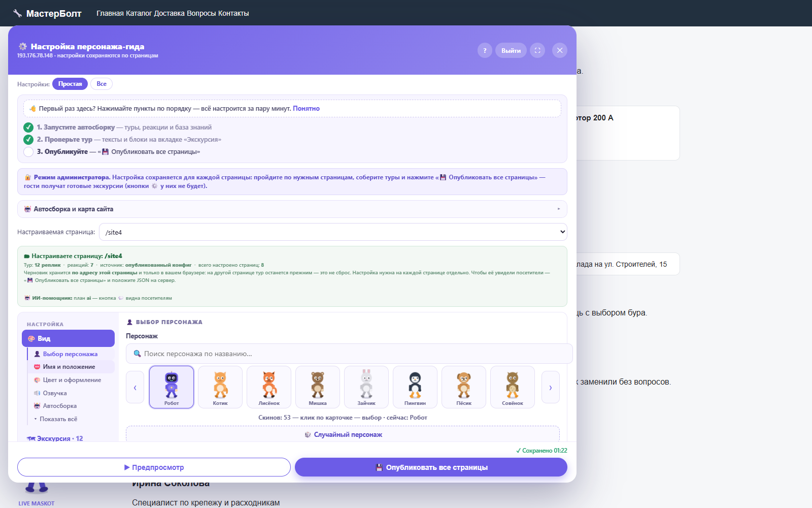Viewport: 812px width, 508px height.
Task: Open the Экскурсия · 12 sidebar section
Action: [x=55, y=438]
